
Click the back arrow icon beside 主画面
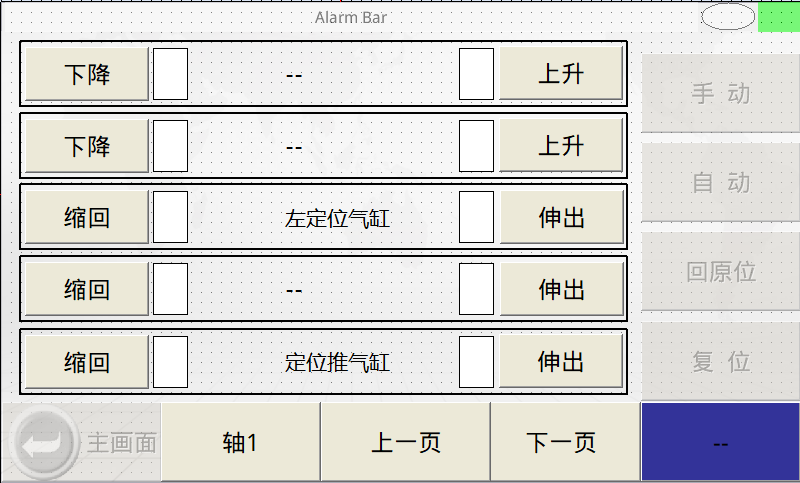tap(42, 442)
